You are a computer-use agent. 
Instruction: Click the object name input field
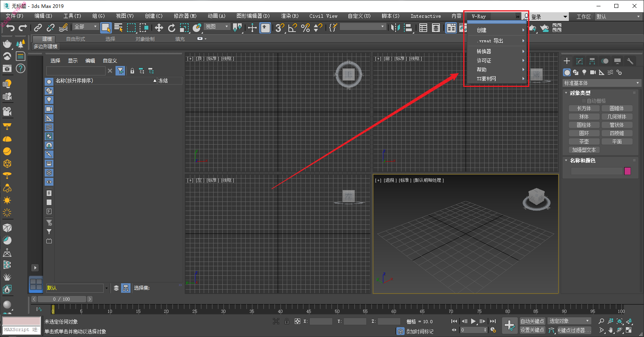(597, 171)
